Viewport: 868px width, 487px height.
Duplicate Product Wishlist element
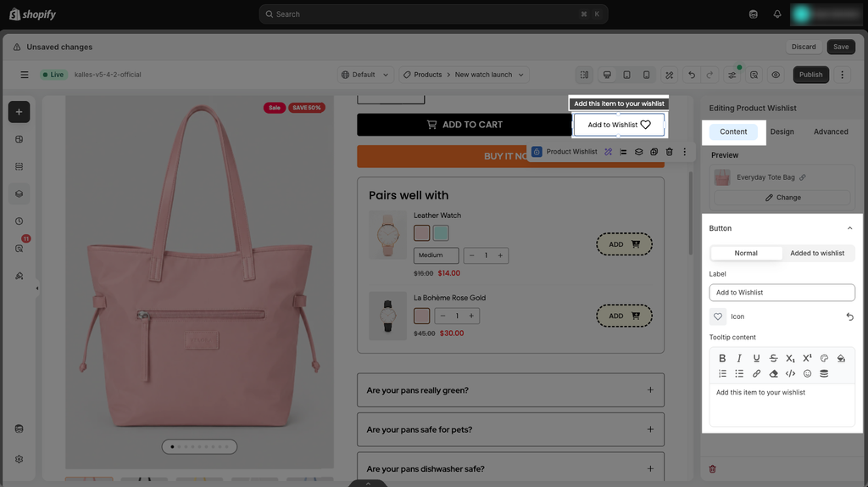point(654,152)
